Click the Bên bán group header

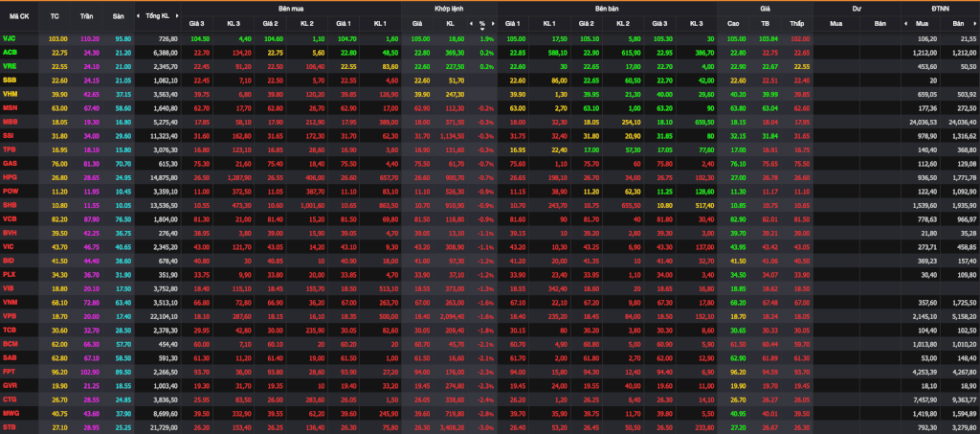point(607,9)
